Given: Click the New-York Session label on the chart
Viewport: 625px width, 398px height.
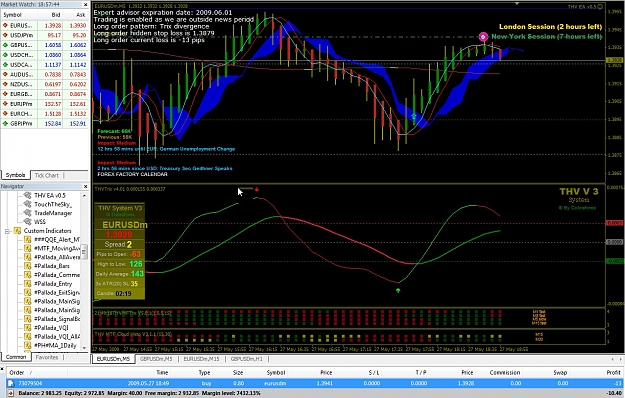Looking at the screenshot, I should [x=546, y=36].
